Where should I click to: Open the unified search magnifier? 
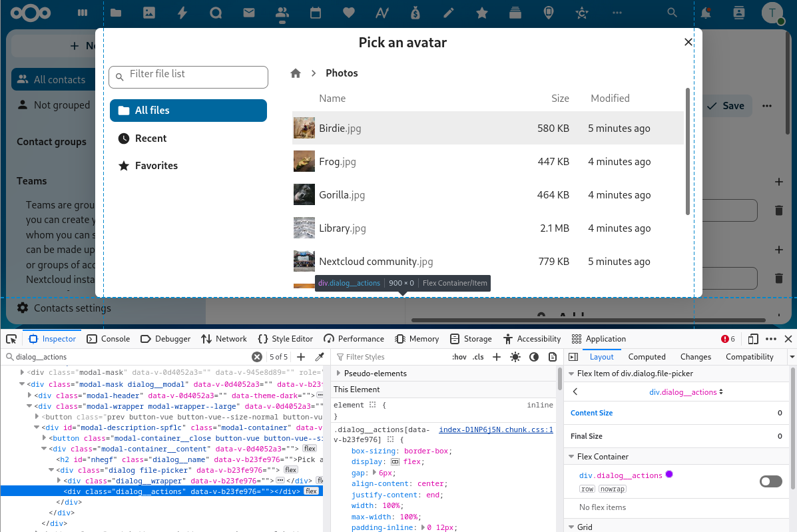coord(672,13)
